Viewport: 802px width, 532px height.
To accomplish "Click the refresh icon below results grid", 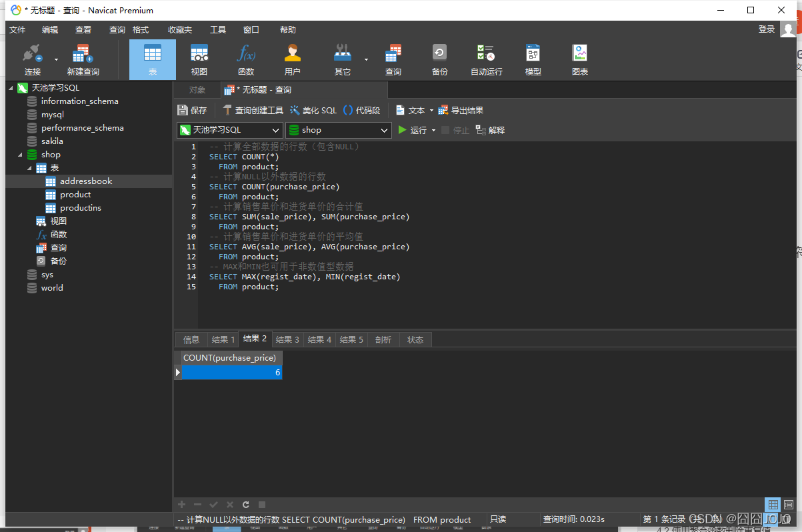I will (246, 505).
